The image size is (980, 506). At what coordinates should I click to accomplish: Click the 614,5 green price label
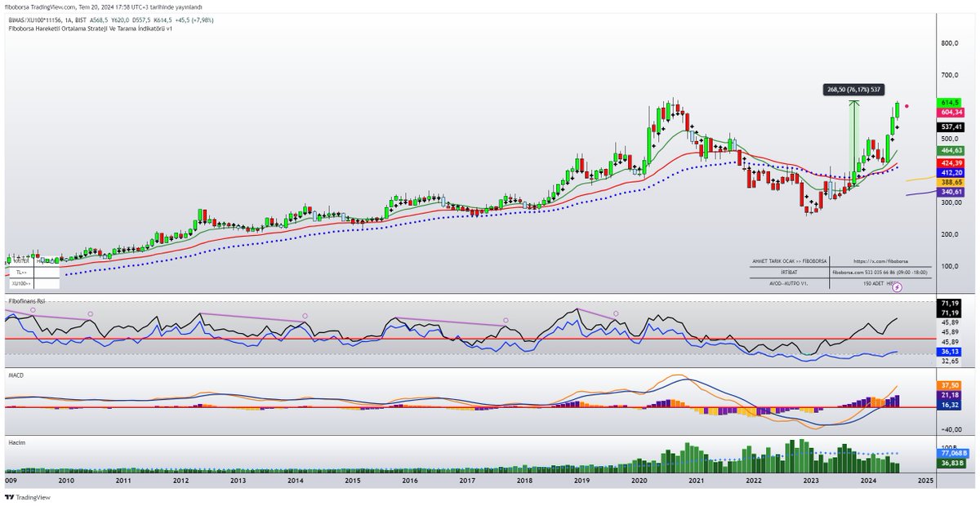click(948, 102)
